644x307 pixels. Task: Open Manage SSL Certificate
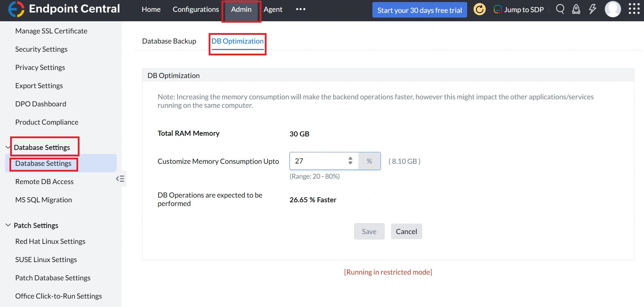(x=51, y=31)
